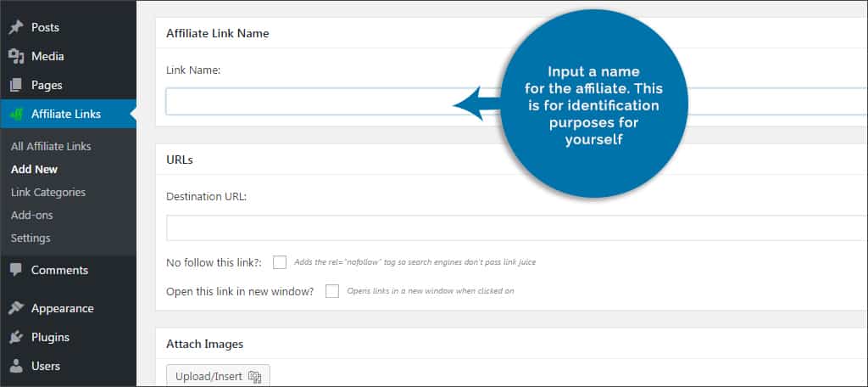
Task: Select Add New in the submenu
Action: [35, 169]
